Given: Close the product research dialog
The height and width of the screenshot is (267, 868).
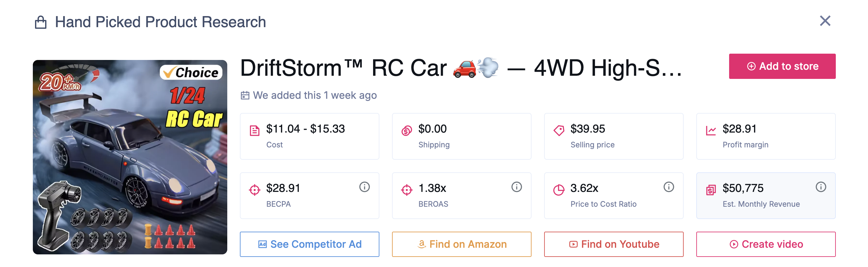Looking at the screenshot, I should [825, 21].
